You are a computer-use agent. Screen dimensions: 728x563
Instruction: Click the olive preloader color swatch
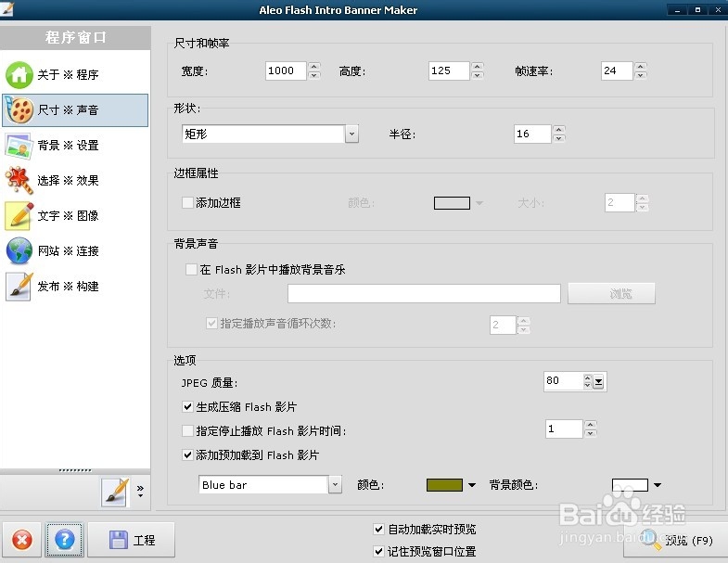click(x=444, y=485)
